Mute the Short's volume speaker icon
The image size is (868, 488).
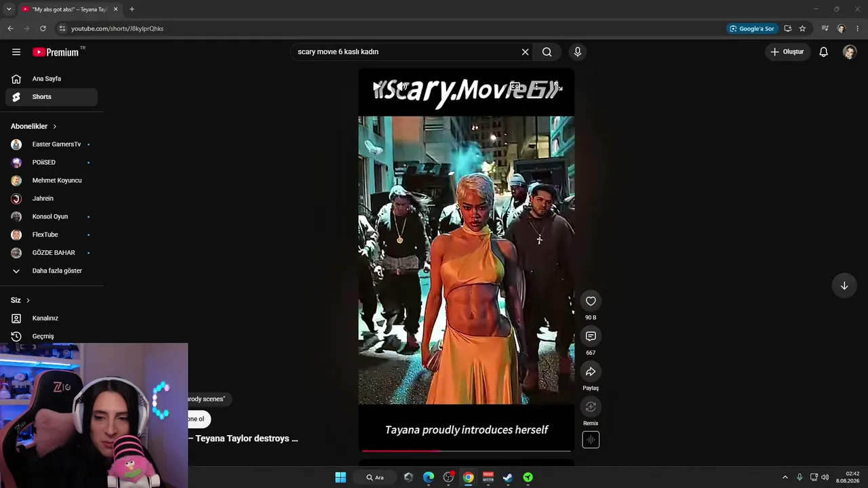[x=403, y=87]
